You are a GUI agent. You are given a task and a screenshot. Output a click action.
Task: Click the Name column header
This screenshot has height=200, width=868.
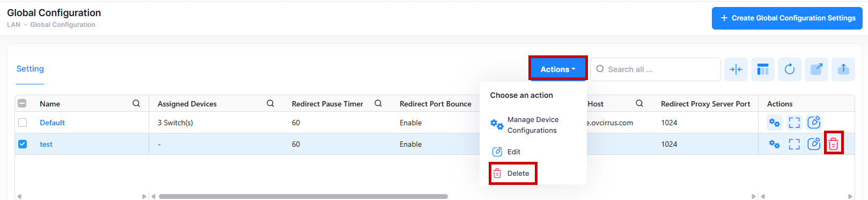(x=50, y=104)
